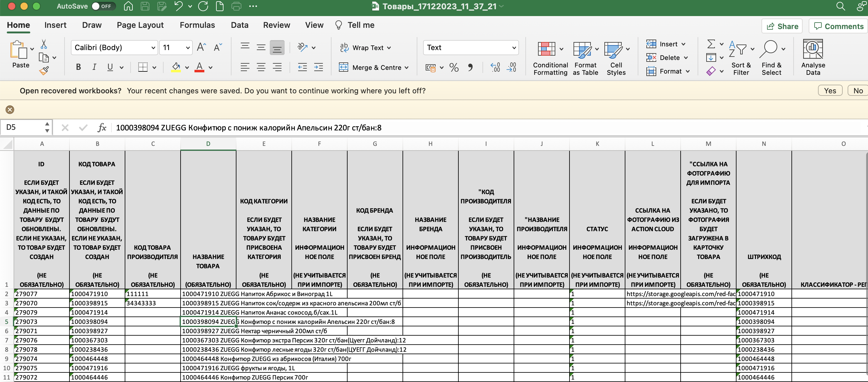Click the Paste clipboard icon

19,50
